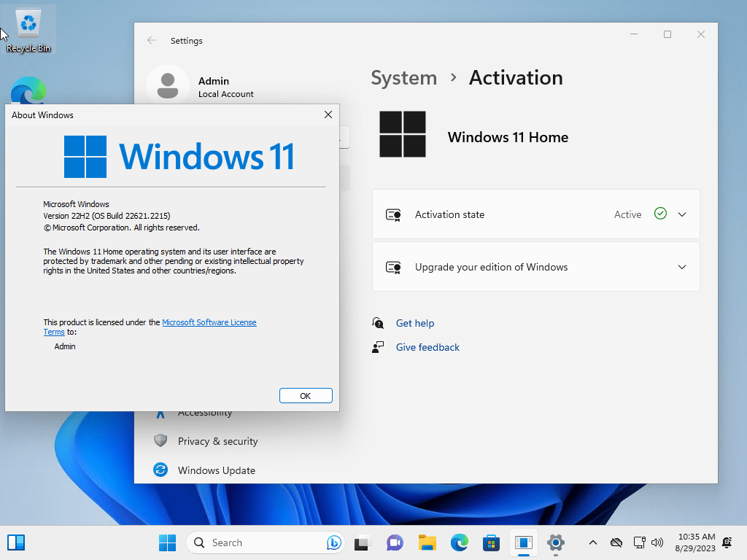747x560 pixels.
Task: Click the volume speaker tray icon
Action: tap(657, 542)
